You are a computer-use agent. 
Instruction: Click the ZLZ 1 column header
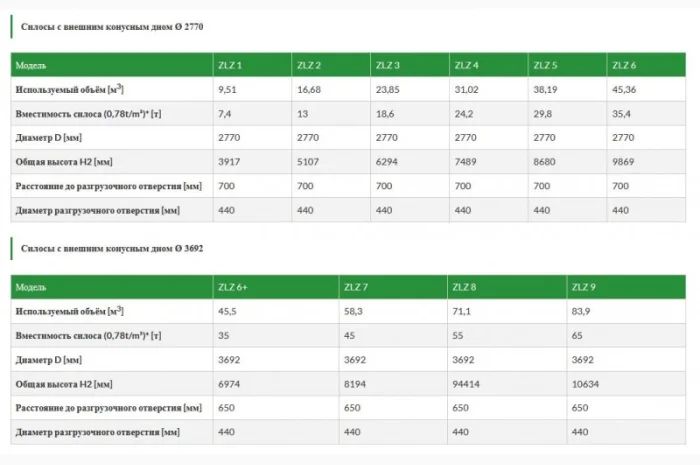point(230,66)
